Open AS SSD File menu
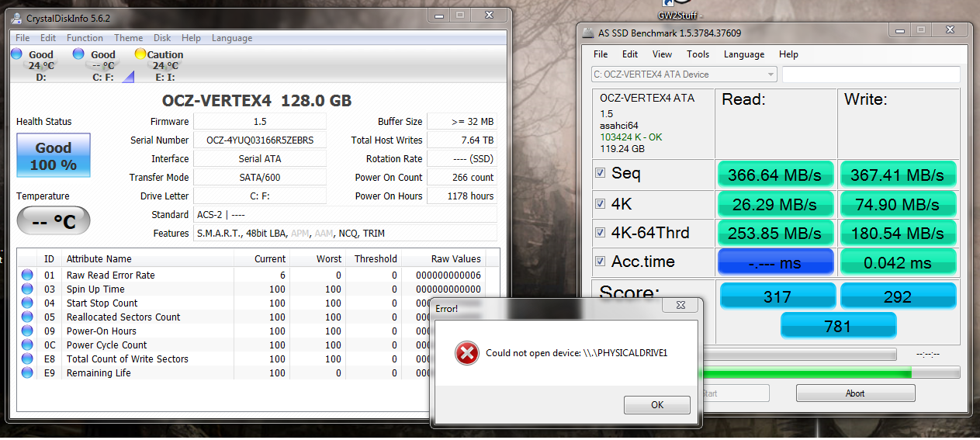This screenshot has width=980, height=440. click(x=601, y=54)
